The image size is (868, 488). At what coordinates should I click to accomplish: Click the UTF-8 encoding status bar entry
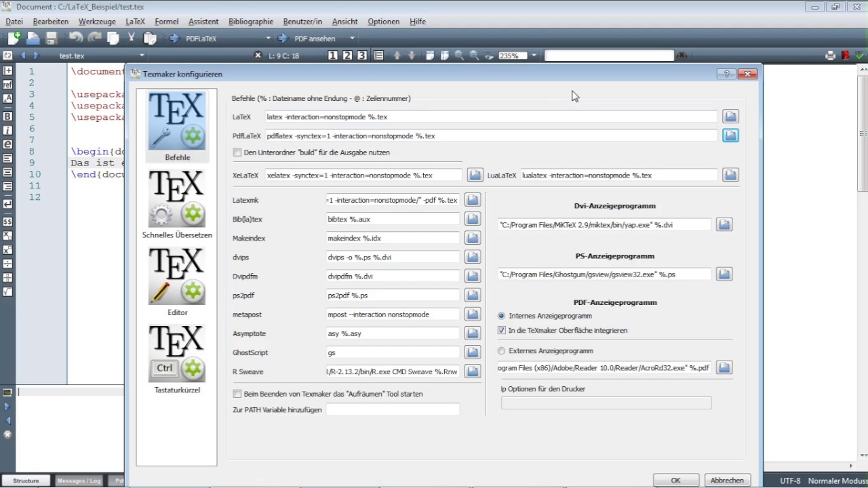[x=790, y=481]
